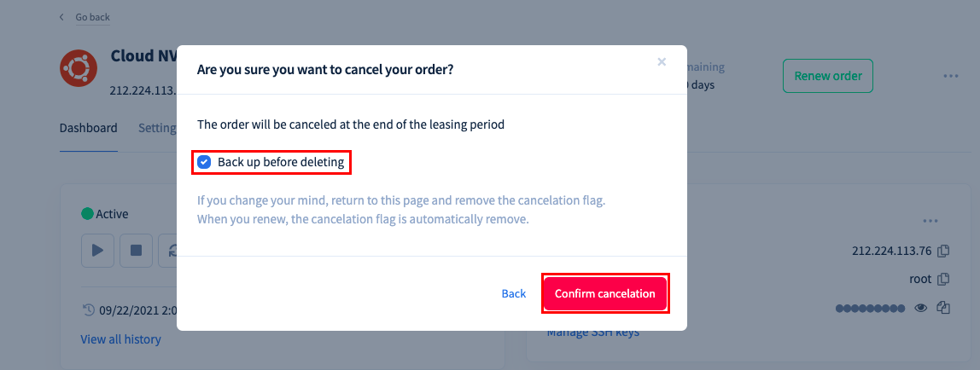Open View all history link
Image resolution: width=980 pixels, height=370 pixels.
click(x=120, y=339)
